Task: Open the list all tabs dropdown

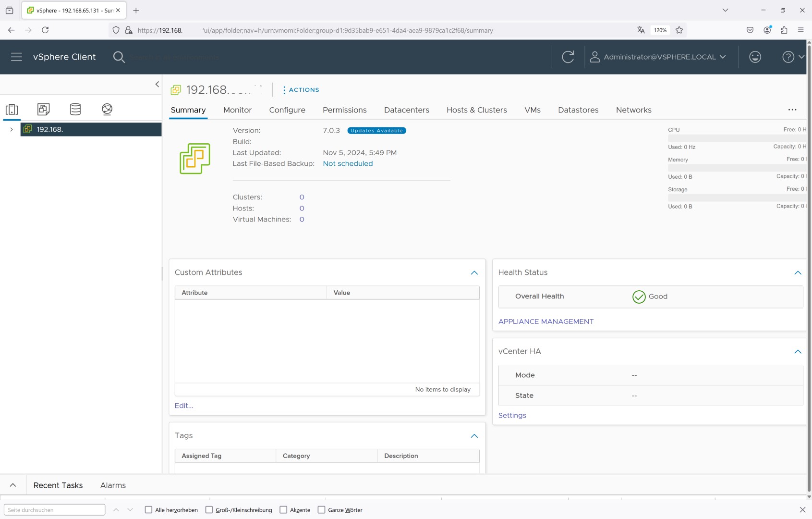Action: [725, 10]
